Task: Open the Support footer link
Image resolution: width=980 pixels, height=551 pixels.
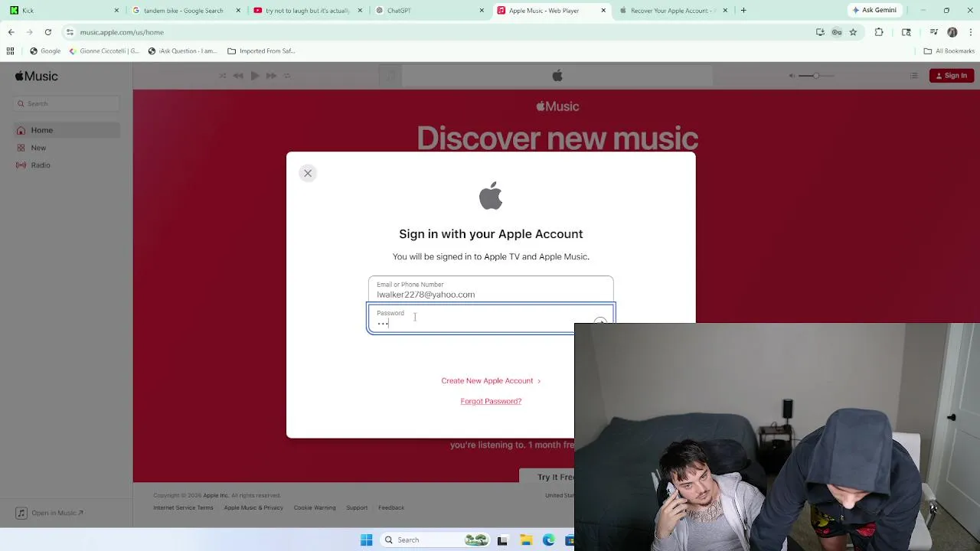Action: tap(357, 507)
